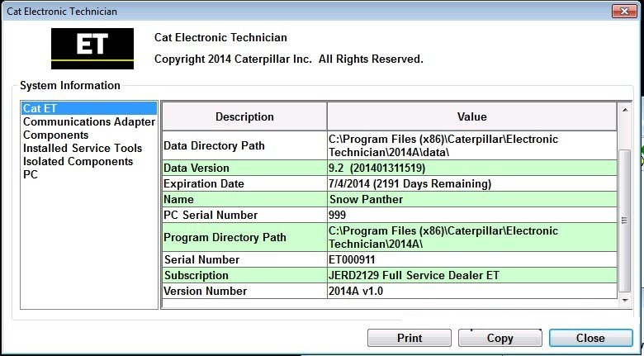Click the Cat Electronic Technician heading beside logo

220,37
